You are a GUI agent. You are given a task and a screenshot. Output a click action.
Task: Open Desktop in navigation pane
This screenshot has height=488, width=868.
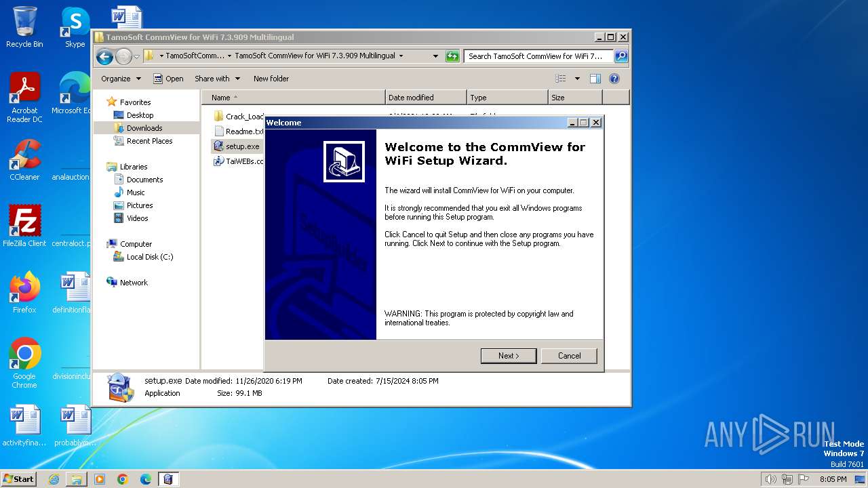[134, 115]
